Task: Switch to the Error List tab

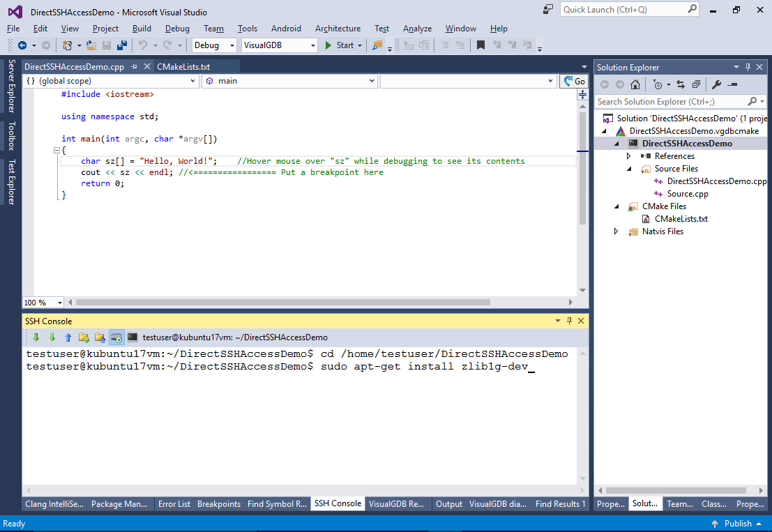Action: pos(174,504)
